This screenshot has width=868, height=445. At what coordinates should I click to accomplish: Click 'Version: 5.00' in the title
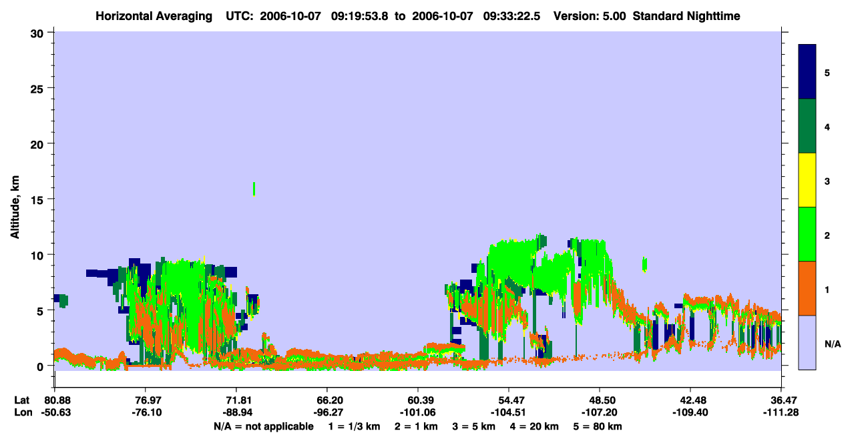[588, 16]
